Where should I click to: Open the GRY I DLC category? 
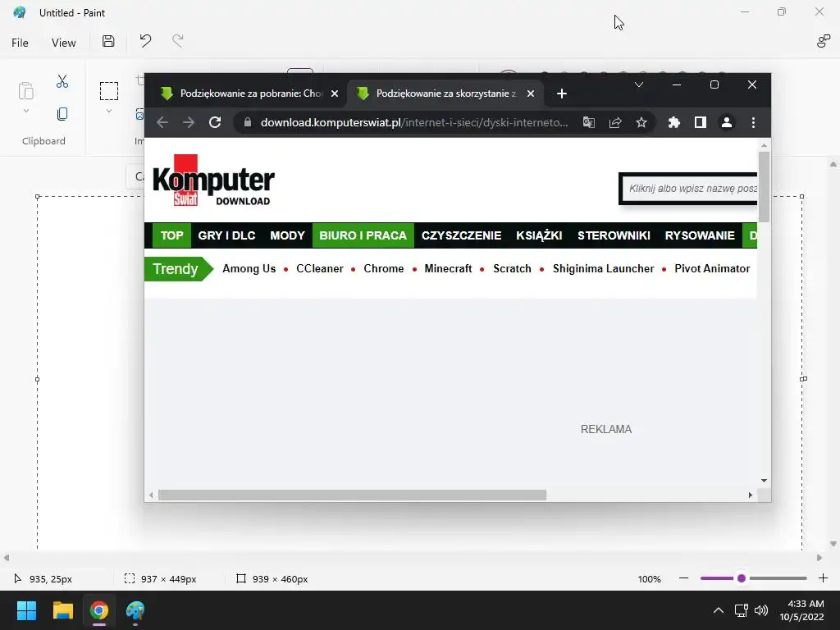[226, 235]
